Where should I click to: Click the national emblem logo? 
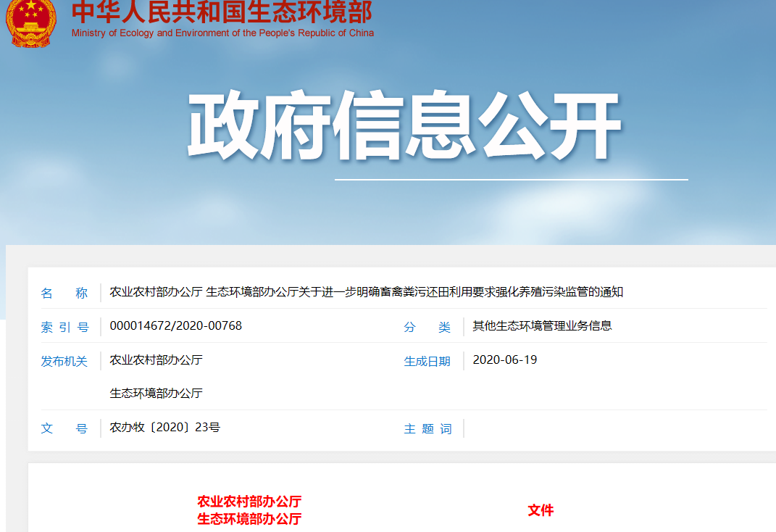point(30,22)
